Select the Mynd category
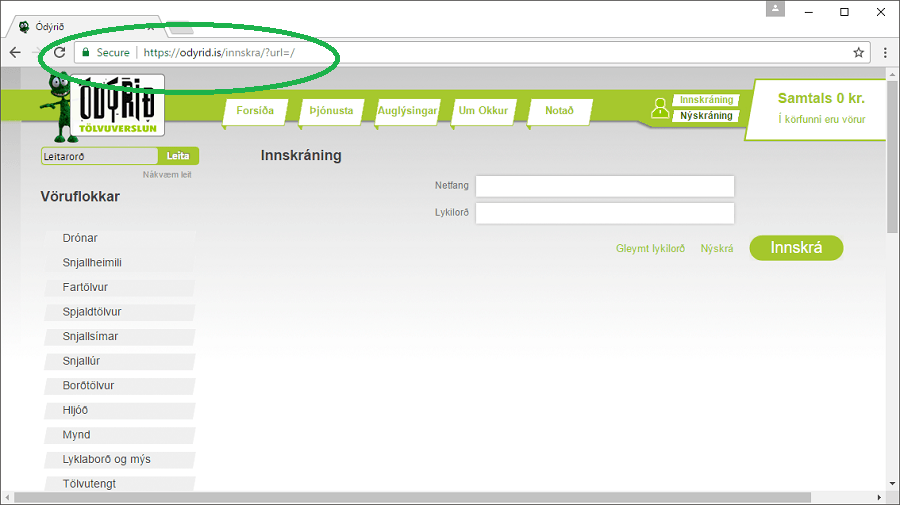 tap(119, 435)
